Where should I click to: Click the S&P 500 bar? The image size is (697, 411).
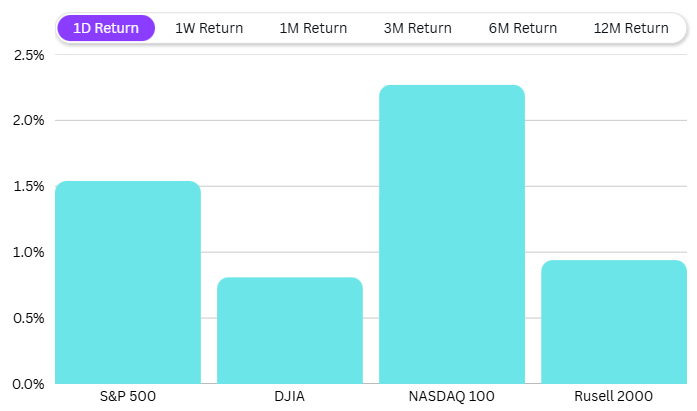[128, 282]
